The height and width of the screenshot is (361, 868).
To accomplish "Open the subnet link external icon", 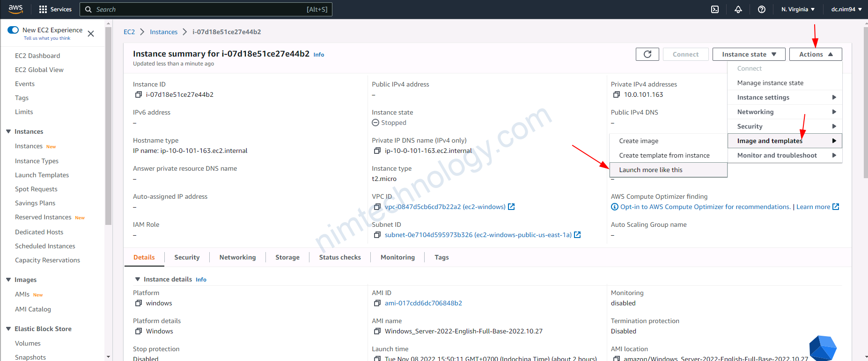I will pos(577,235).
